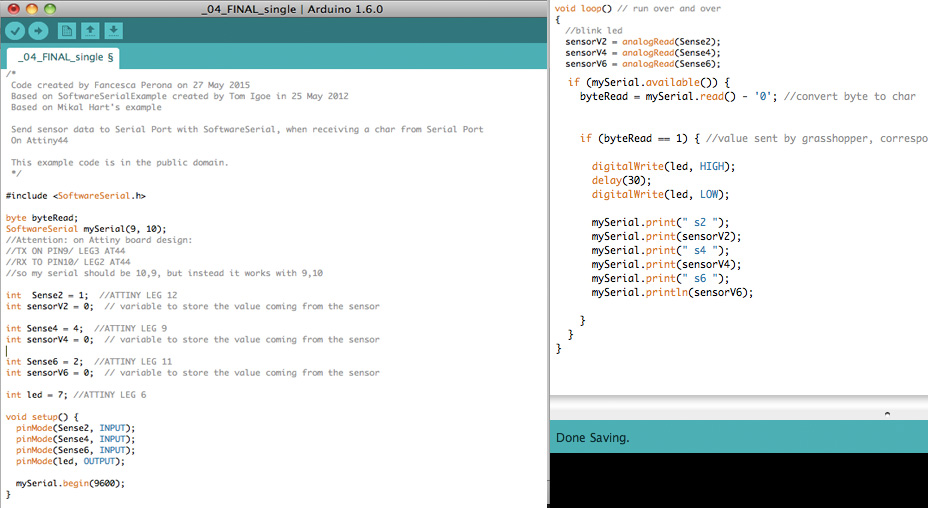This screenshot has height=508, width=928.
Task: Save the sketch with the Save icon
Action: click(114, 31)
